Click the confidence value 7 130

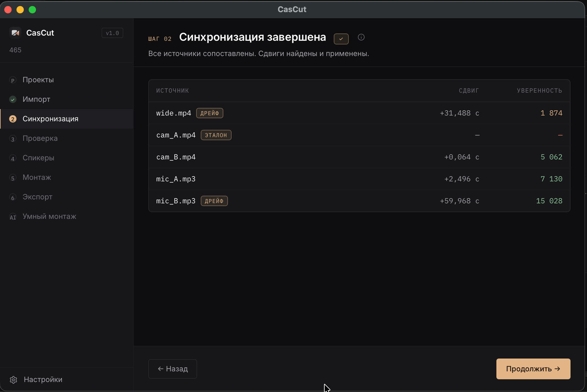pos(551,179)
